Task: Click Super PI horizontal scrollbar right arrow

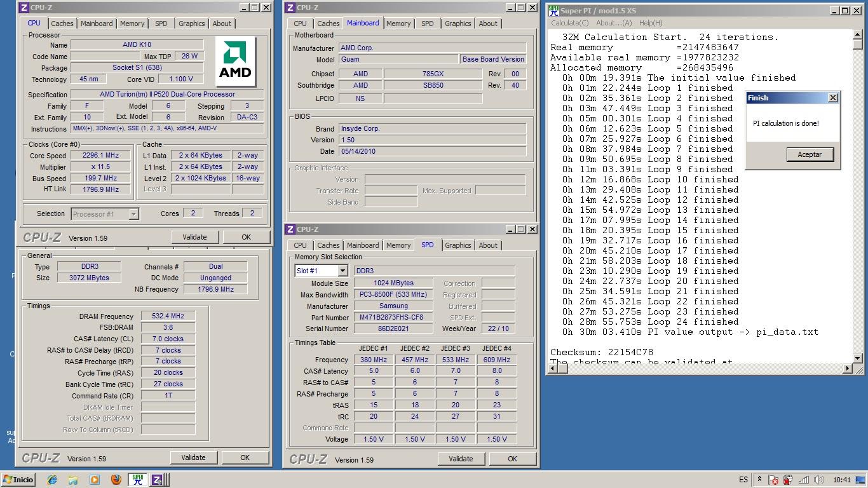Action: pyautogui.click(x=848, y=369)
